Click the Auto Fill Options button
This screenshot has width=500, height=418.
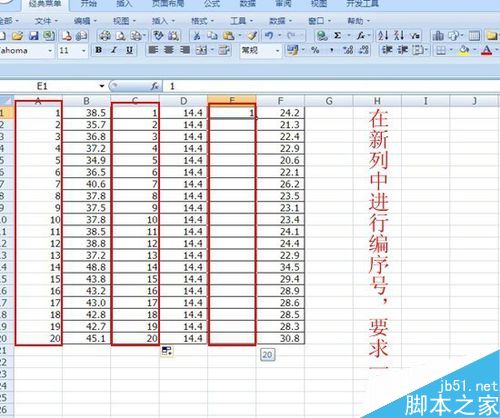[167, 351]
